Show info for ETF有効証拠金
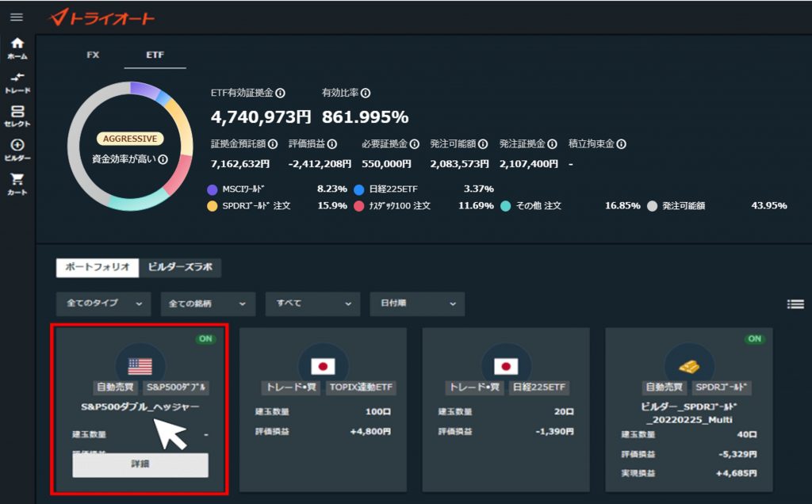 (x=280, y=94)
